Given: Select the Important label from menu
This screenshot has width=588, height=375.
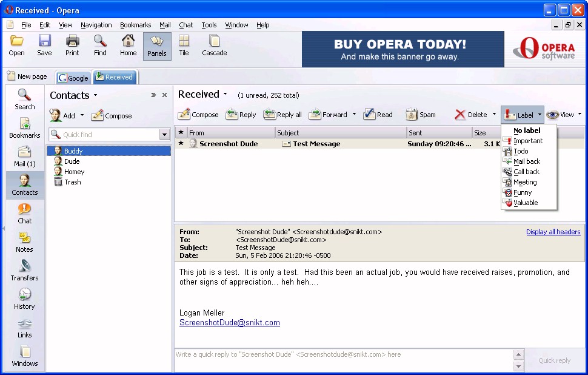Looking at the screenshot, I should 527,141.
